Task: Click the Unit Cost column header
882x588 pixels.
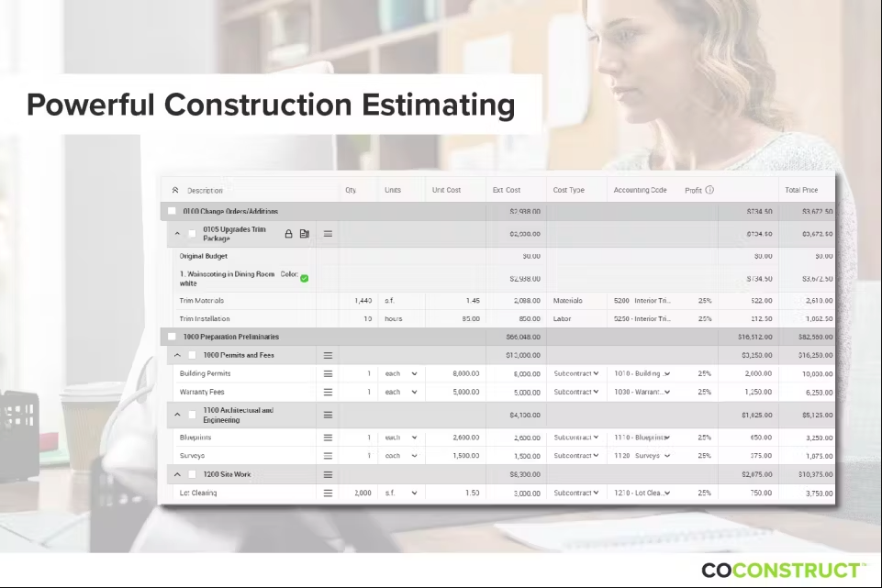Action: 446,191
